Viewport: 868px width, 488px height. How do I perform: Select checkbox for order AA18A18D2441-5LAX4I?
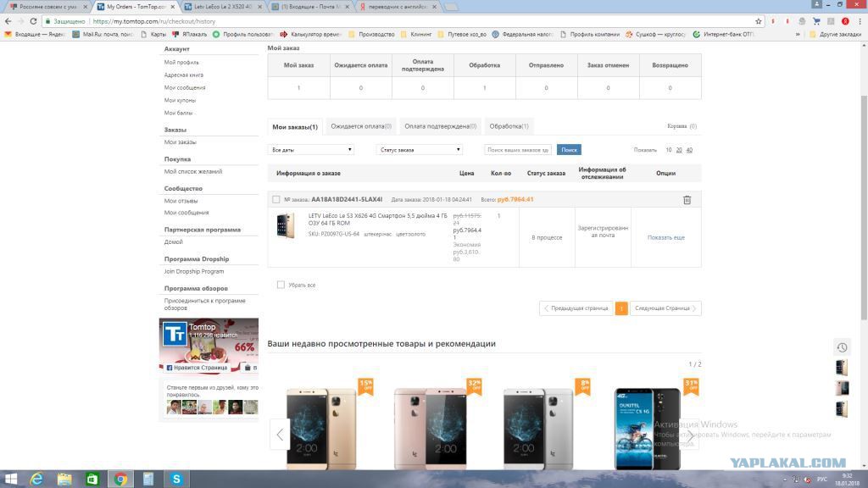pos(275,199)
